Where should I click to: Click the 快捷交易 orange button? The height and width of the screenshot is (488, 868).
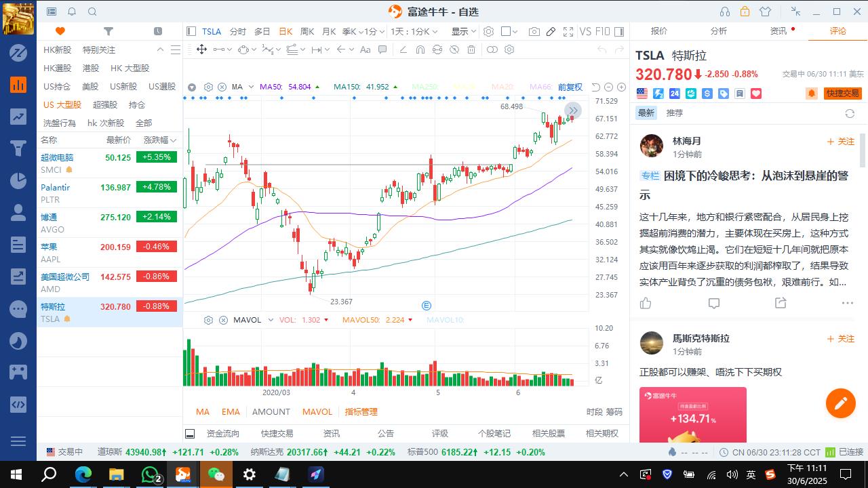point(842,94)
